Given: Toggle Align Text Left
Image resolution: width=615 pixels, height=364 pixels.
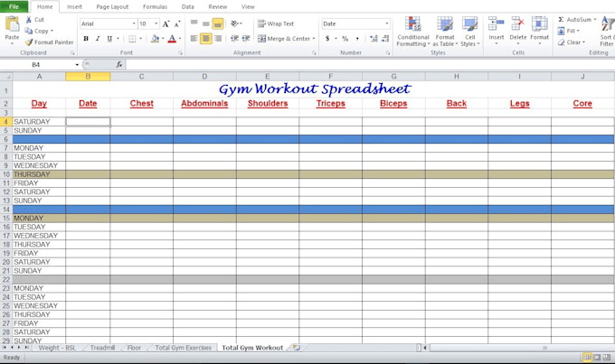Looking at the screenshot, I should click(x=194, y=39).
